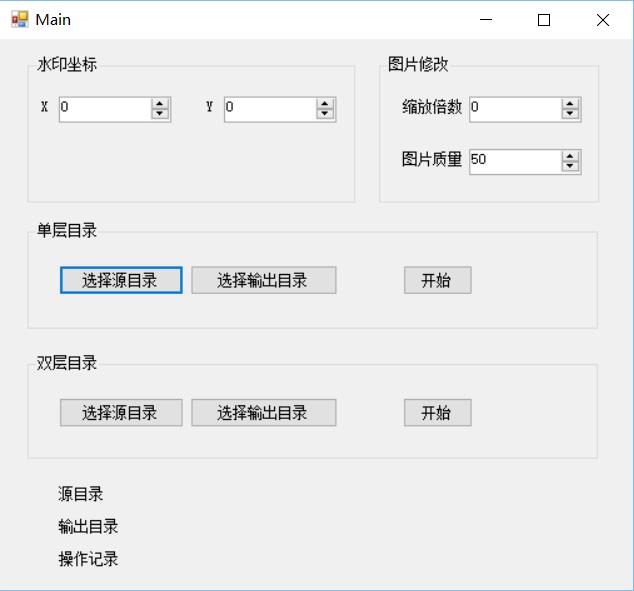Start processing with 开始 under 单层目录
Image resolution: width=634 pixels, height=591 pixels.
[437, 280]
